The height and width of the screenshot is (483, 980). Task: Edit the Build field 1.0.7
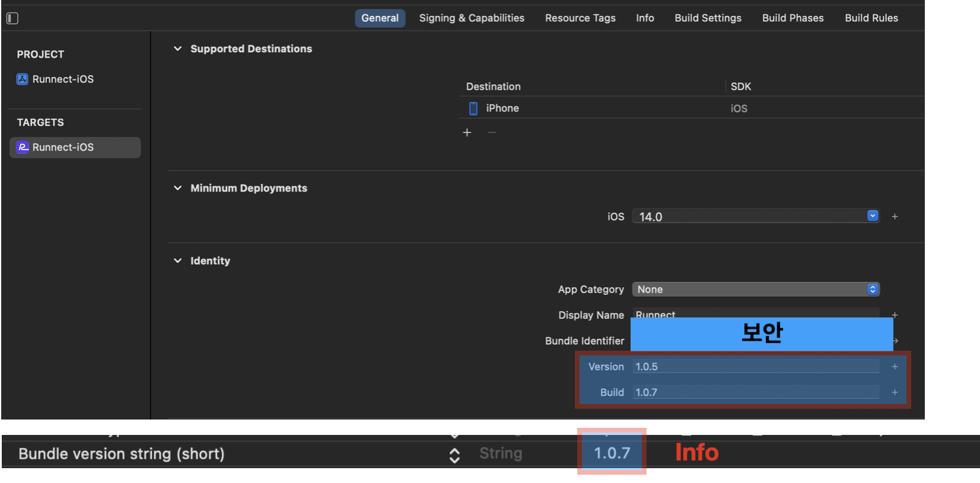point(756,392)
